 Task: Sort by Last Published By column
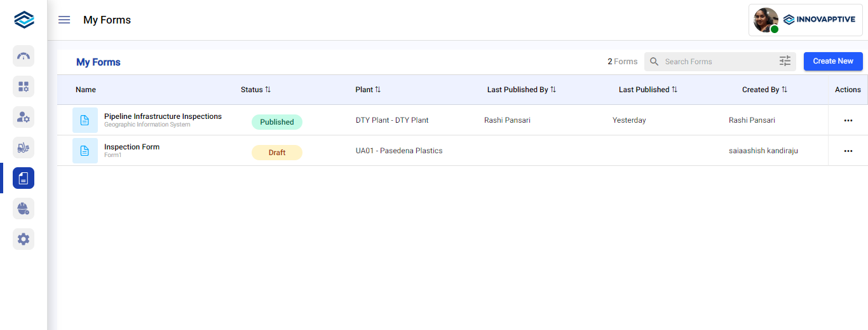pyautogui.click(x=553, y=90)
